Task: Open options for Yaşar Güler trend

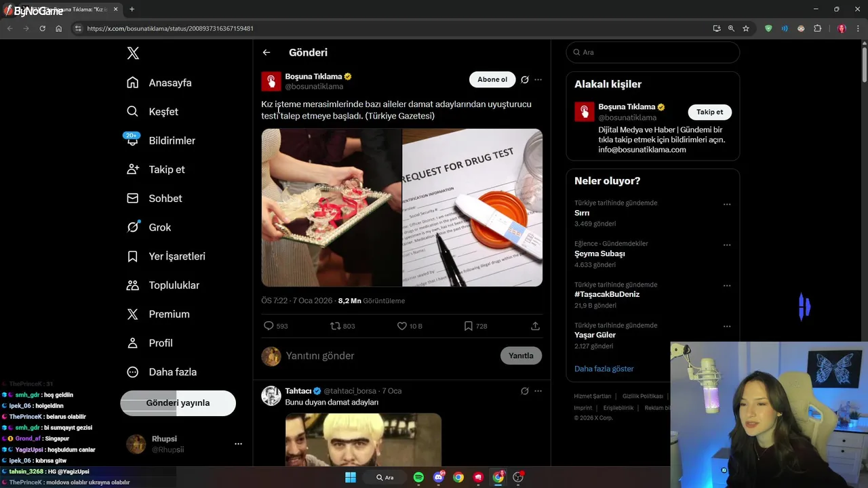Action: pyautogui.click(x=727, y=326)
